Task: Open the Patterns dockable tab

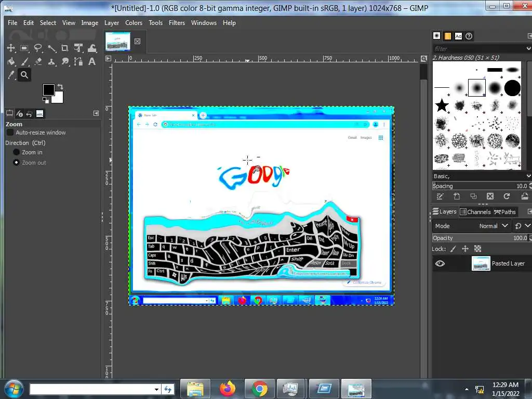Action: (x=447, y=36)
